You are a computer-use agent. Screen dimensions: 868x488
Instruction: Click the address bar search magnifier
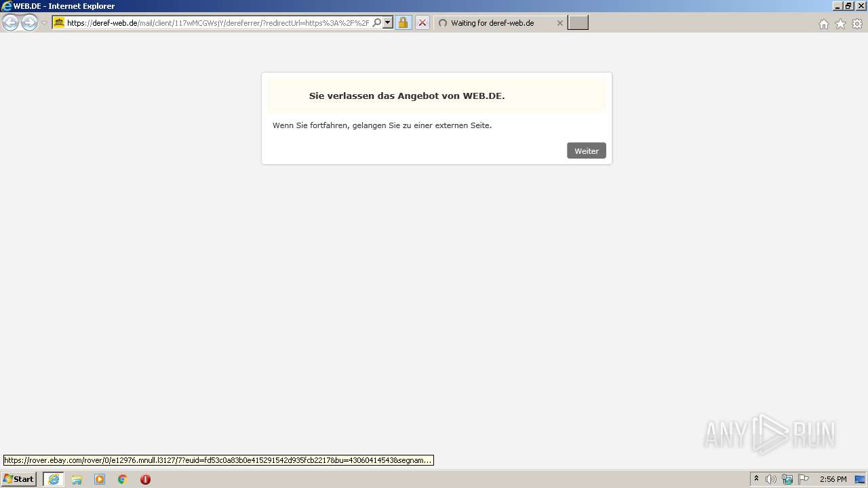pyautogui.click(x=377, y=23)
